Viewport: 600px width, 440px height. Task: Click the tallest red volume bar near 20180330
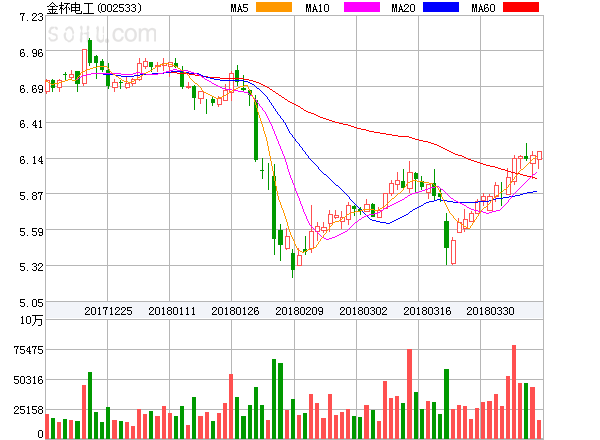[514, 392]
